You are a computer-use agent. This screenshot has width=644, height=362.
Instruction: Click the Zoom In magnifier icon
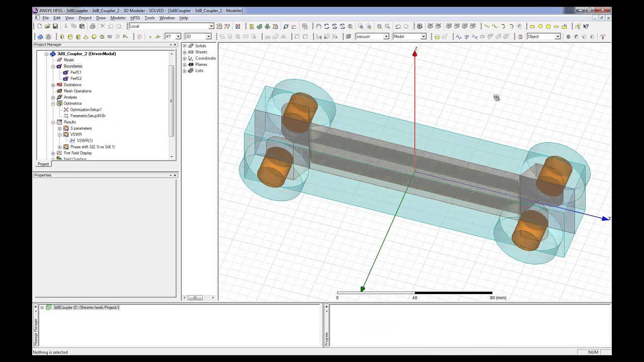click(x=361, y=26)
